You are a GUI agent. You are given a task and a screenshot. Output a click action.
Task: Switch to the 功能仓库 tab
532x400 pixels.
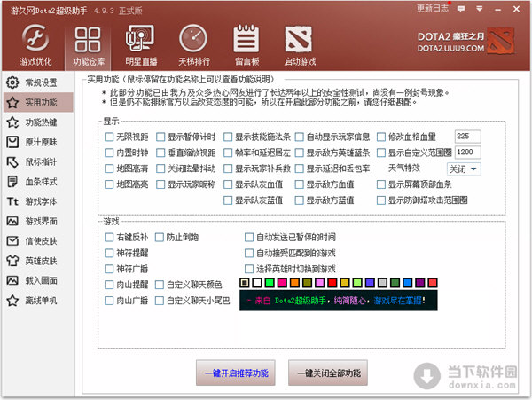click(89, 44)
